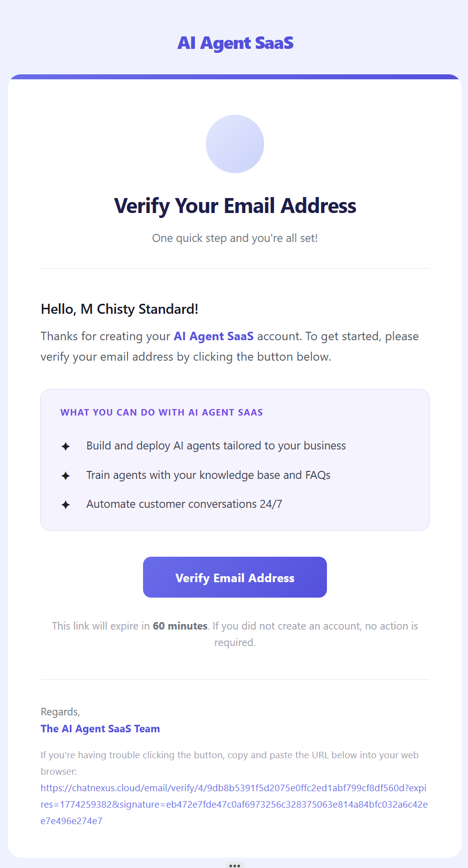Click the star icon beside 'Build and deploy AI agents'
Viewport: 468px width, 868px height.
click(x=65, y=446)
